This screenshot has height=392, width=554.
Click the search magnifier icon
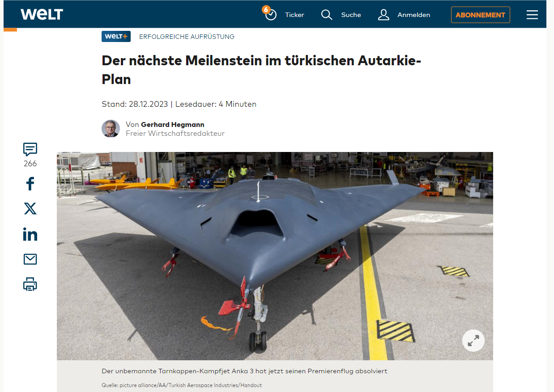click(327, 15)
